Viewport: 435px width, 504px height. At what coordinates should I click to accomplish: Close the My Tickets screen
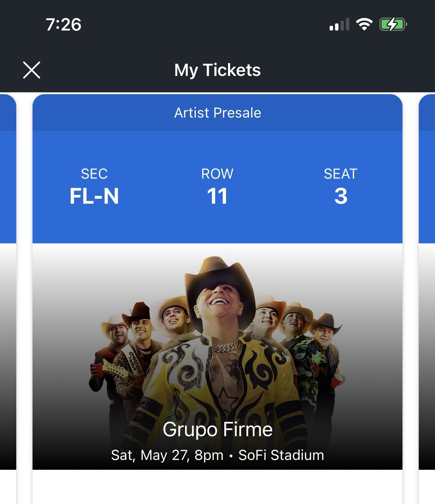pyautogui.click(x=32, y=70)
